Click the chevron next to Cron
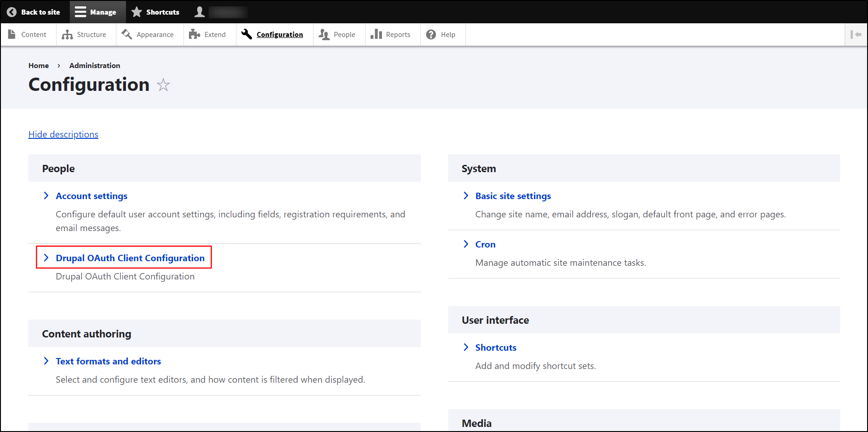868x432 pixels. click(x=466, y=244)
